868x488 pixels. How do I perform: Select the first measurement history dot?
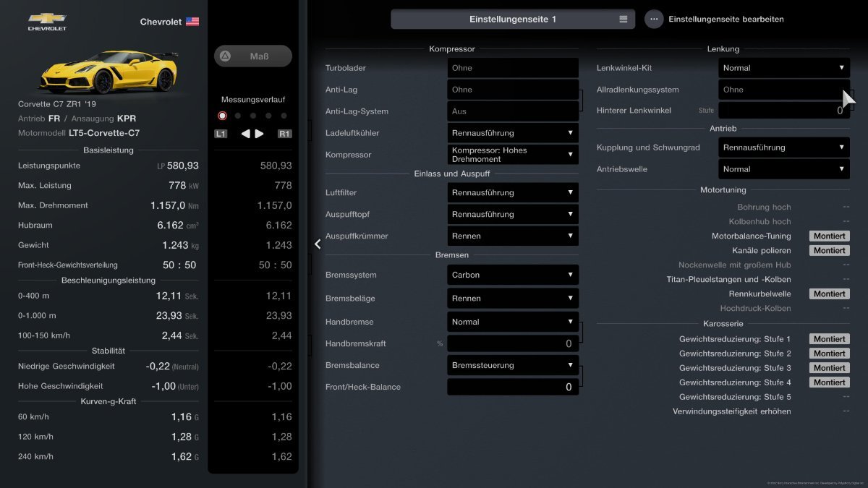(222, 116)
